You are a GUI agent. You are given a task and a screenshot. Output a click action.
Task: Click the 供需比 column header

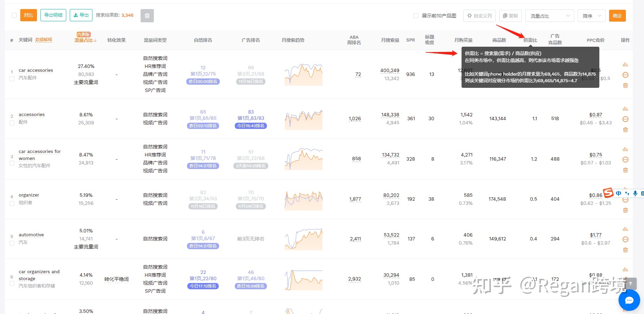coord(530,40)
